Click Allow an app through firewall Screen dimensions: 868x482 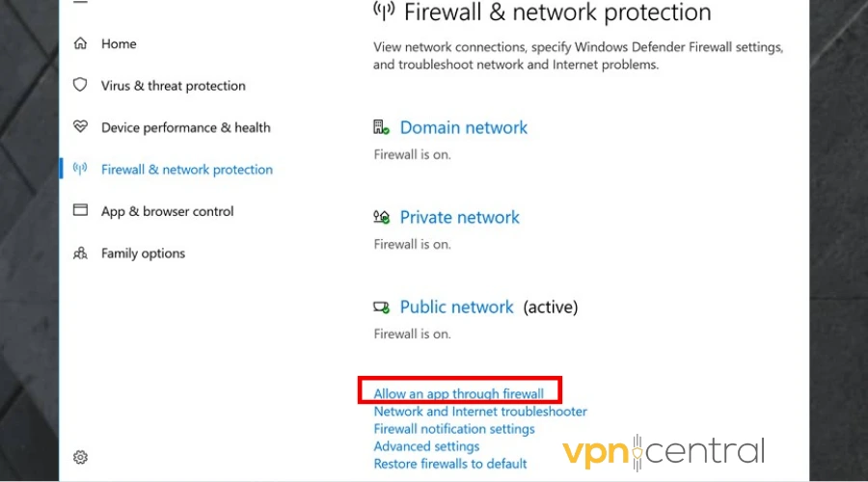tap(459, 393)
